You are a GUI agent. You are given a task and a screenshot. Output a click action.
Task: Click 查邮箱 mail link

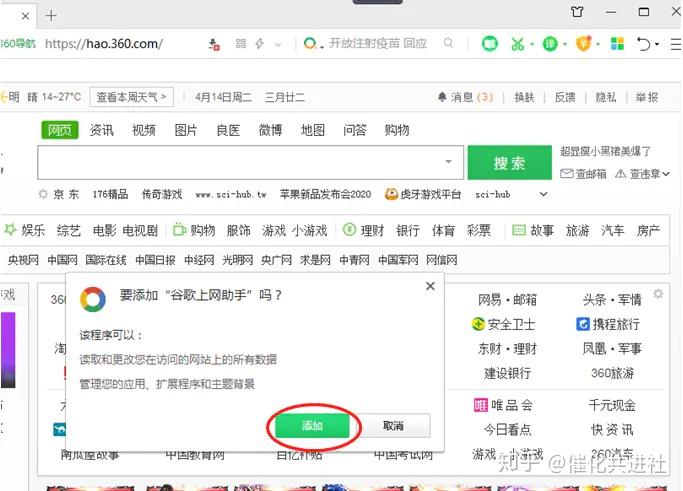point(583,174)
